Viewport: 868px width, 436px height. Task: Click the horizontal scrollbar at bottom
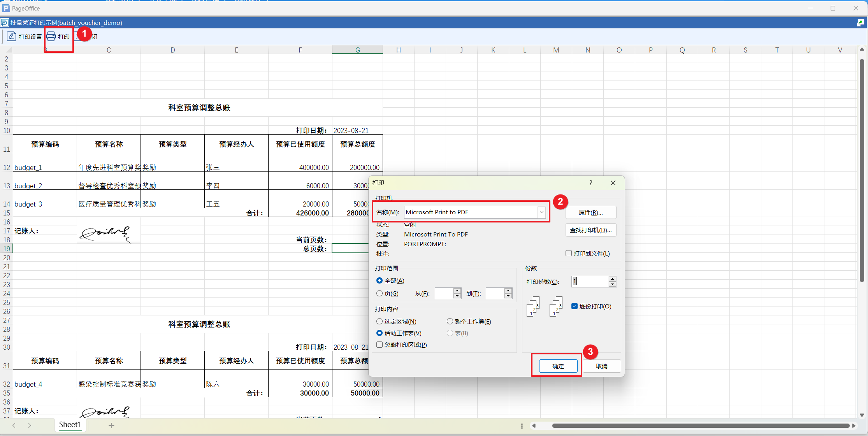tap(700, 426)
